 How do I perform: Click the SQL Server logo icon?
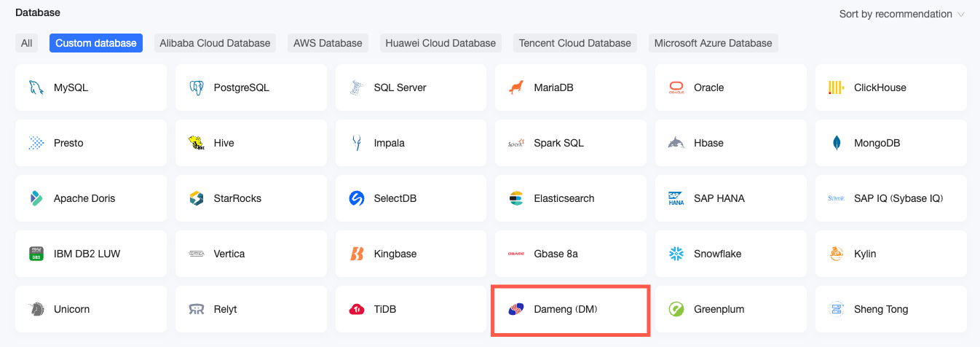(356, 87)
